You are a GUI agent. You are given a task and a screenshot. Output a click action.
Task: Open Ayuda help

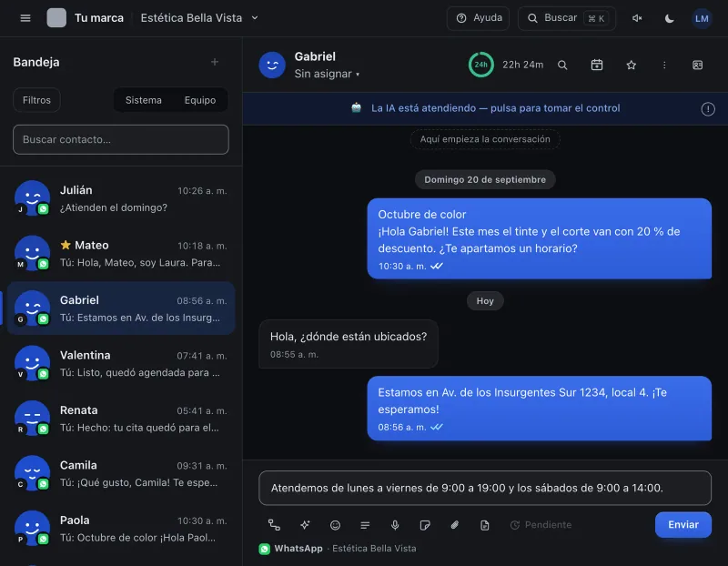click(479, 18)
